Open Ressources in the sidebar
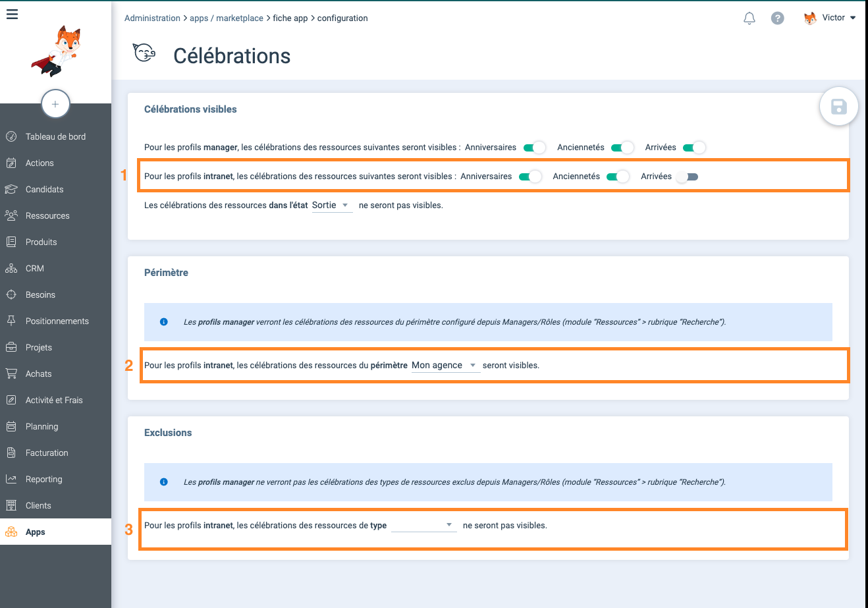The image size is (868, 608). point(55,215)
